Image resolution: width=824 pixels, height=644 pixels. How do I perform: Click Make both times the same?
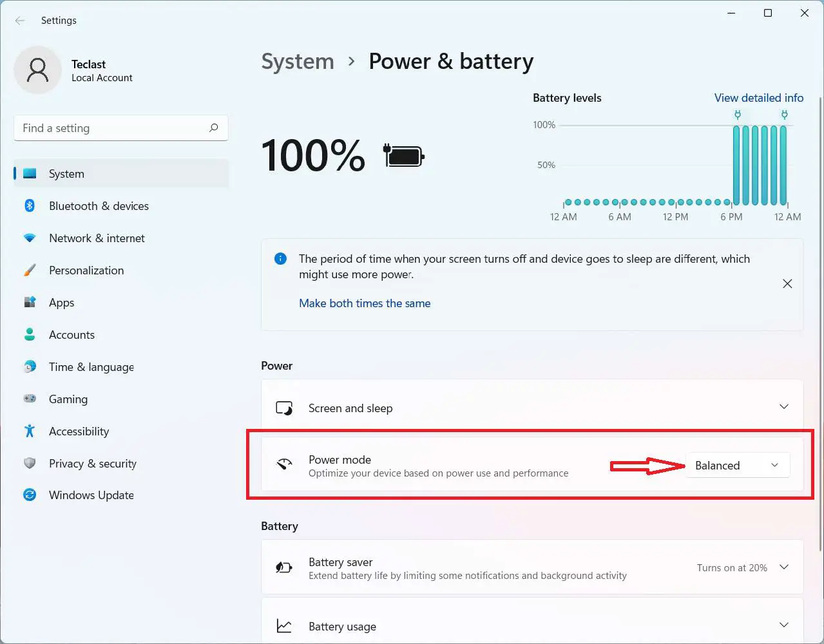click(x=365, y=303)
